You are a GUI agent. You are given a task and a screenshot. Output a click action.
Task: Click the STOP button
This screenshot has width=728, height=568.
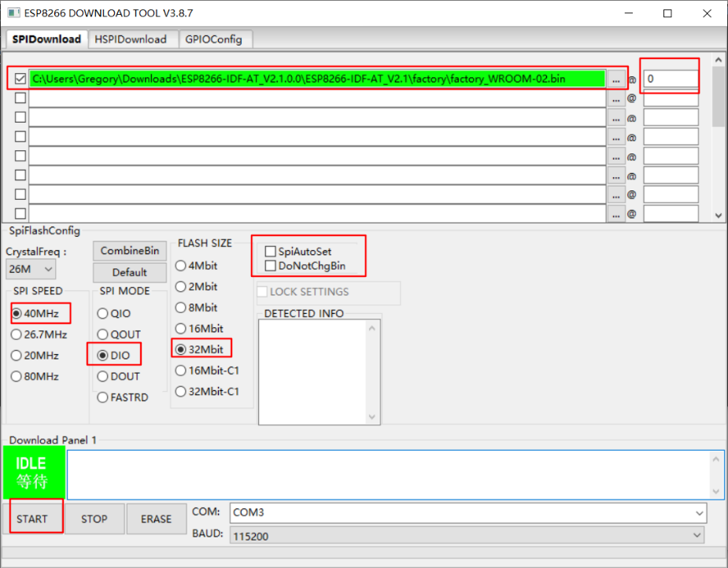[94, 518]
